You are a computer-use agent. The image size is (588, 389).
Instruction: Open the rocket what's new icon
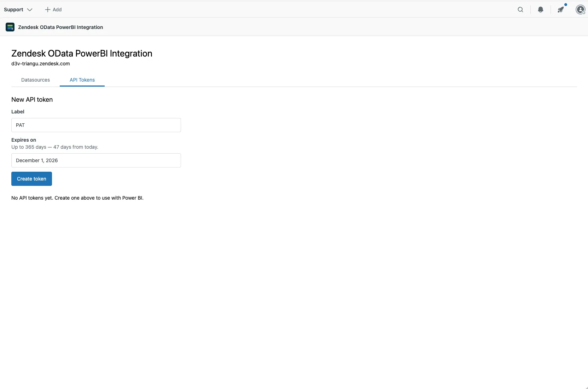point(561,10)
